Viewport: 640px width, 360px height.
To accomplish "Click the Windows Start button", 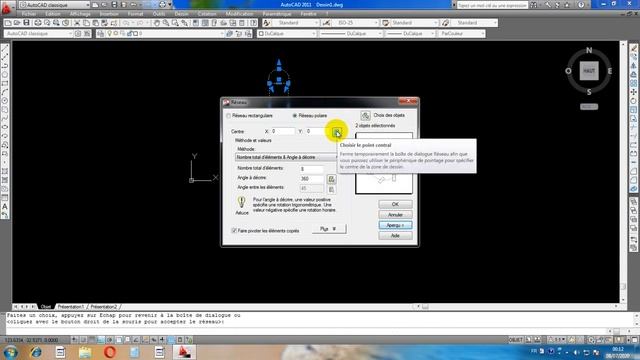I will point(10,352).
